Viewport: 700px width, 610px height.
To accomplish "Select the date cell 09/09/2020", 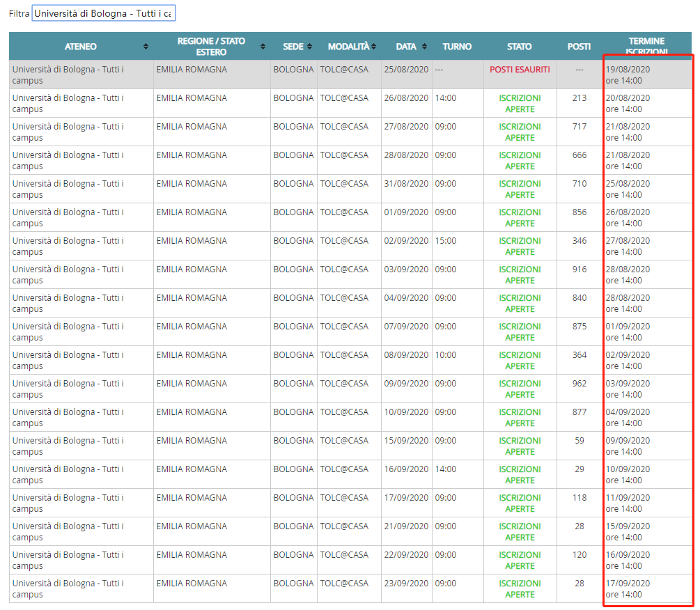I will (406, 384).
